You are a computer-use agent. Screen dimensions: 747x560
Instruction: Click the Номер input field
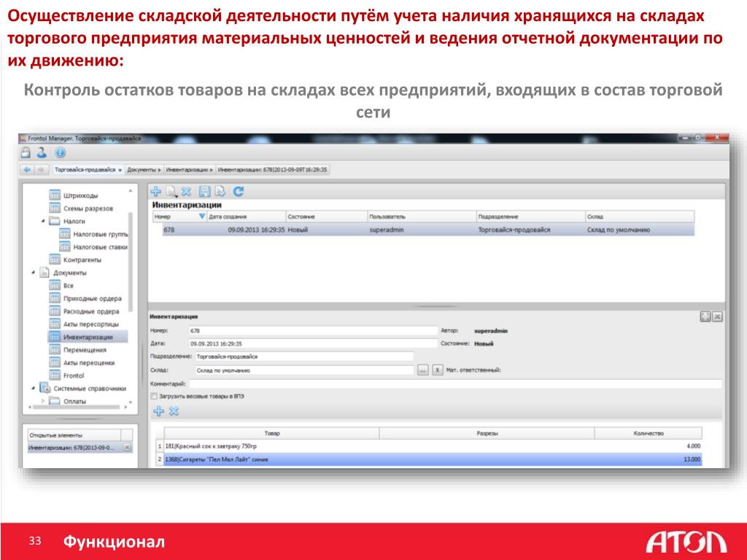313,330
